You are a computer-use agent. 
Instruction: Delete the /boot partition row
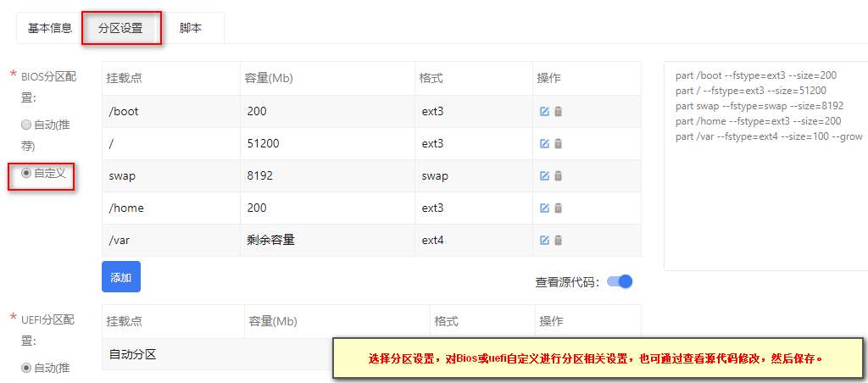click(558, 111)
